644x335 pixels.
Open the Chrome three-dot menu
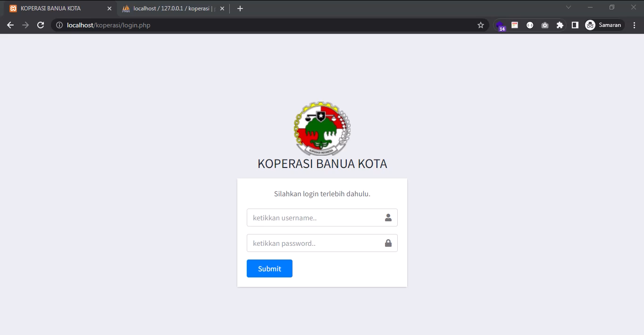click(x=635, y=25)
